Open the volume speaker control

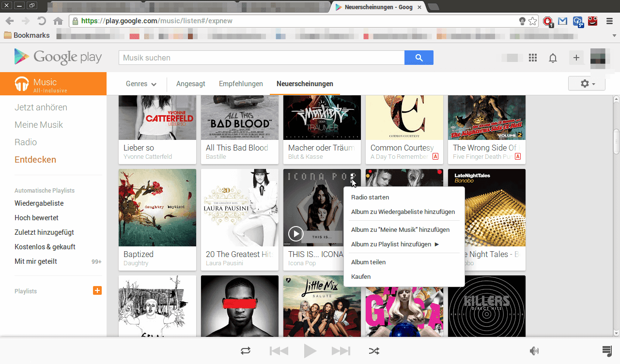click(x=534, y=350)
